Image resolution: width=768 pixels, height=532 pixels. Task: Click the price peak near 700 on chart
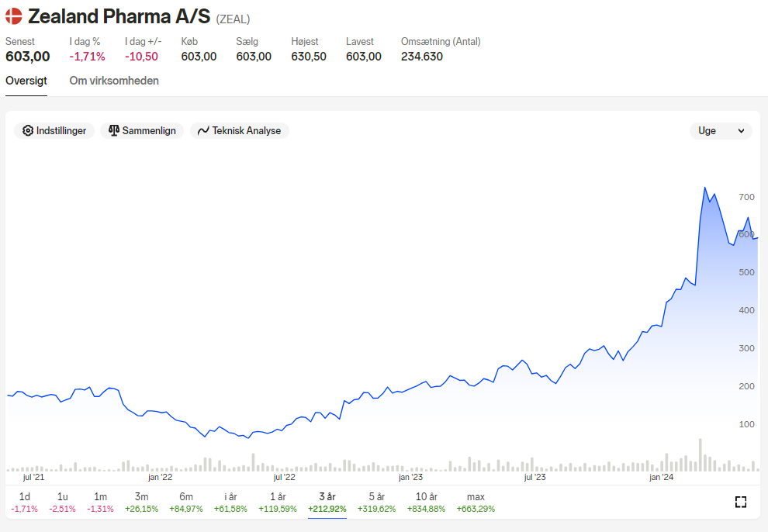(x=705, y=188)
